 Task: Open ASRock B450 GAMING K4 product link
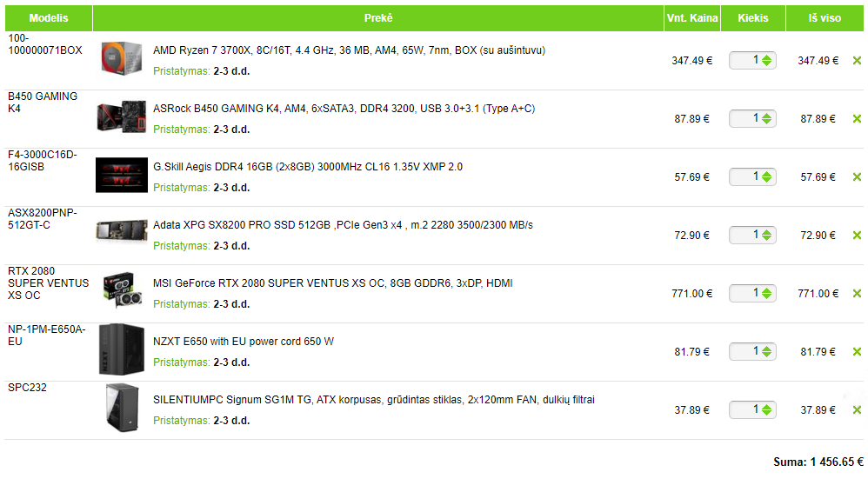(344, 109)
